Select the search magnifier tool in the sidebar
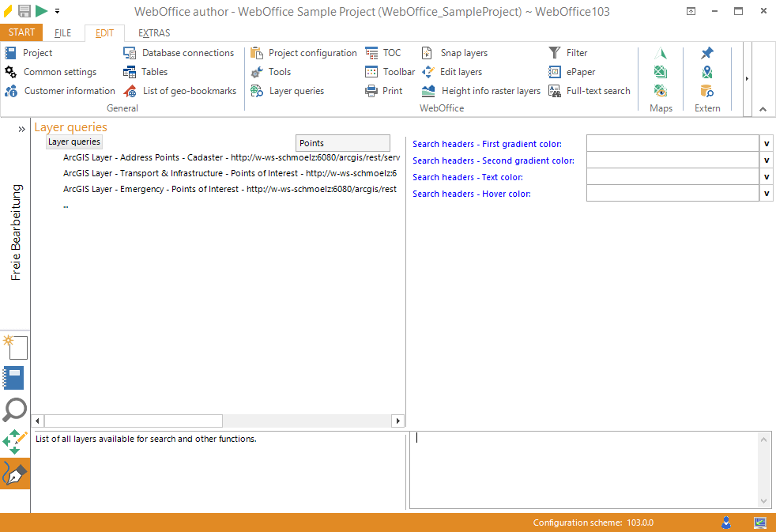The width and height of the screenshot is (776, 532). [x=15, y=410]
